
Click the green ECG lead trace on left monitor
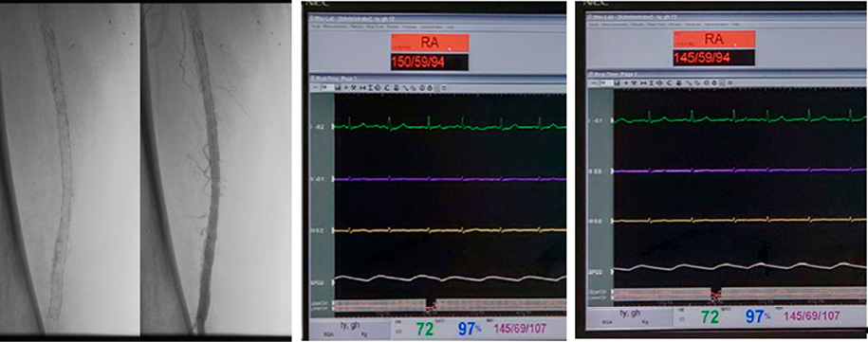click(x=450, y=125)
